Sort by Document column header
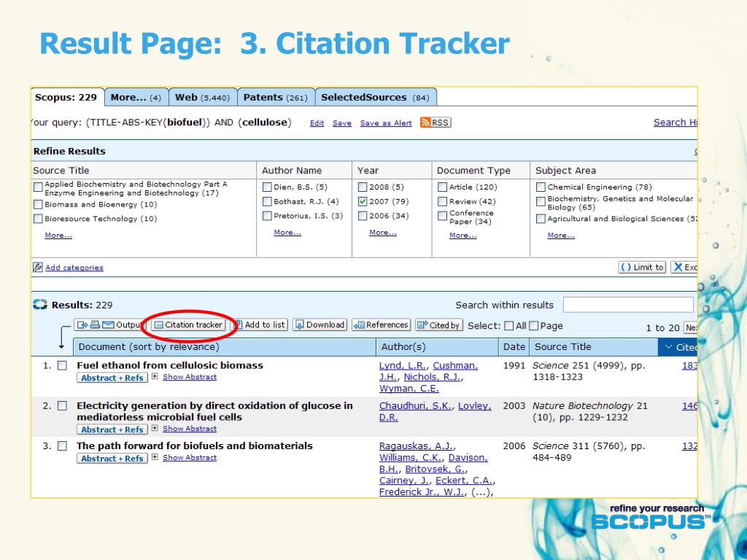Image resolution: width=747 pixels, height=560 pixels. coord(225,347)
